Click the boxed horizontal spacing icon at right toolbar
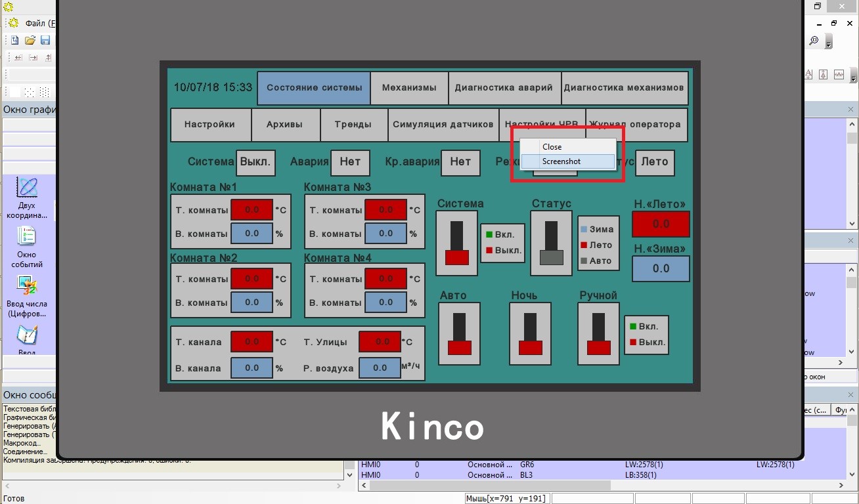This screenshot has width=859, height=504. click(x=839, y=75)
